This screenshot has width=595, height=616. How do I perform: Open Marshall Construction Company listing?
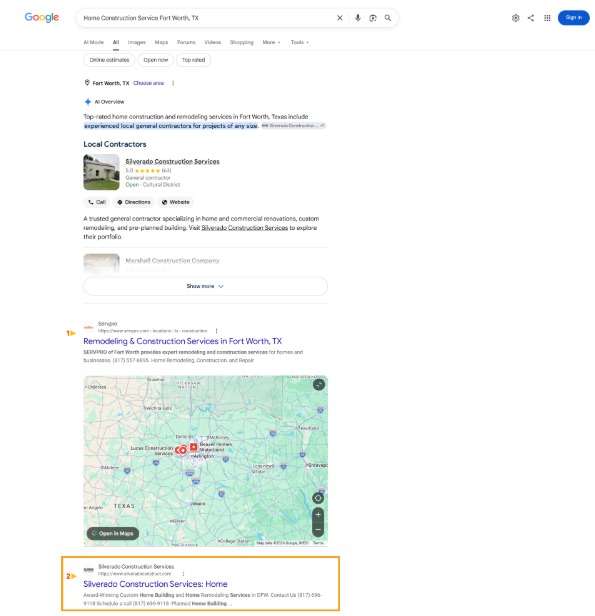[x=172, y=260]
